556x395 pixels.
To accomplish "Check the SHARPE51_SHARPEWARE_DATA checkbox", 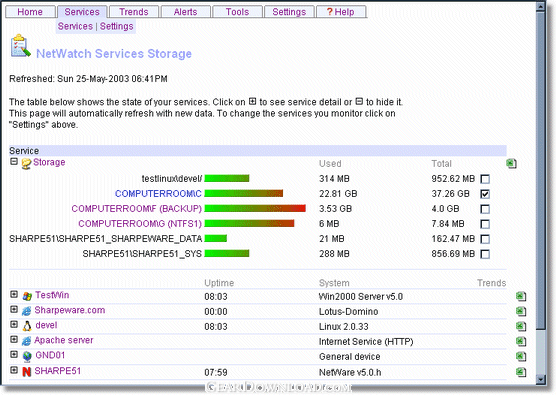I will click(x=485, y=239).
